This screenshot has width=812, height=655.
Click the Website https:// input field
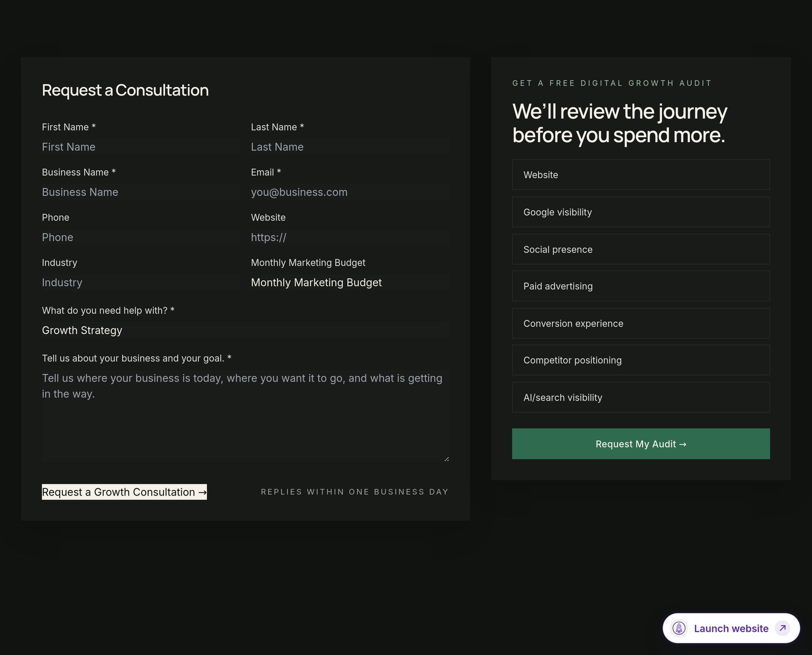point(350,238)
